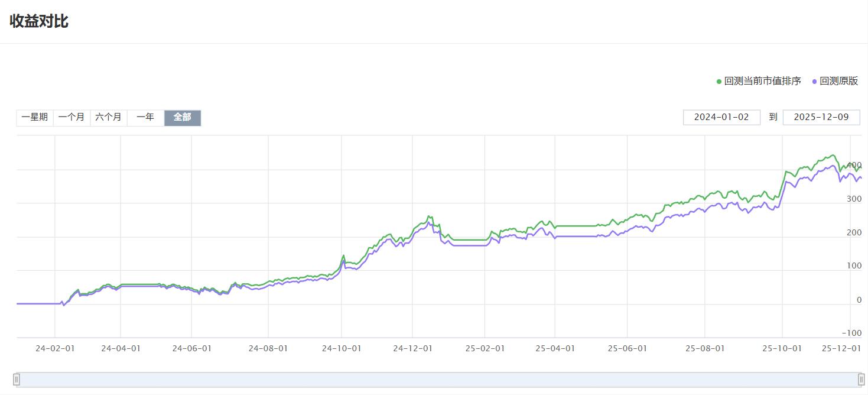The image size is (868, 395).
Task: Select the 一星期 range button
Action: [x=35, y=118]
